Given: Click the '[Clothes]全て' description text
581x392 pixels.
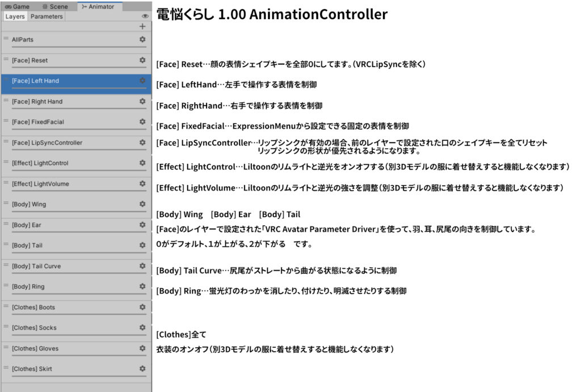Looking at the screenshot, I should [181, 335].
